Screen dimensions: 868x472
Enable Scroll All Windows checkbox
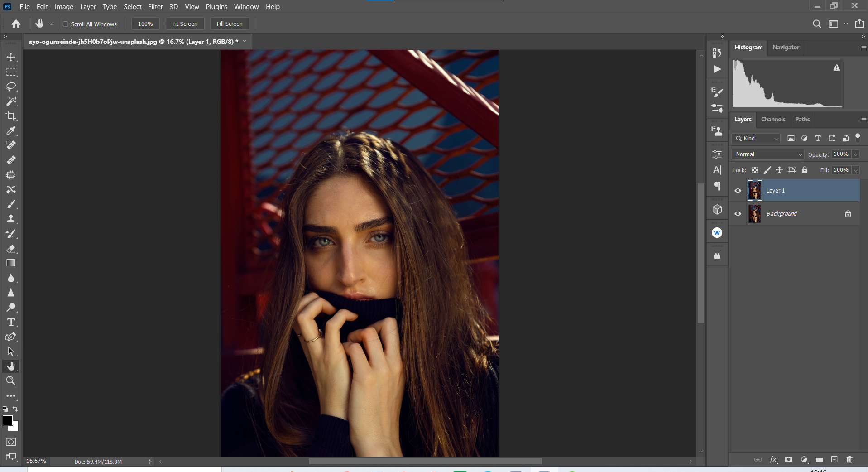click(65, 24)
